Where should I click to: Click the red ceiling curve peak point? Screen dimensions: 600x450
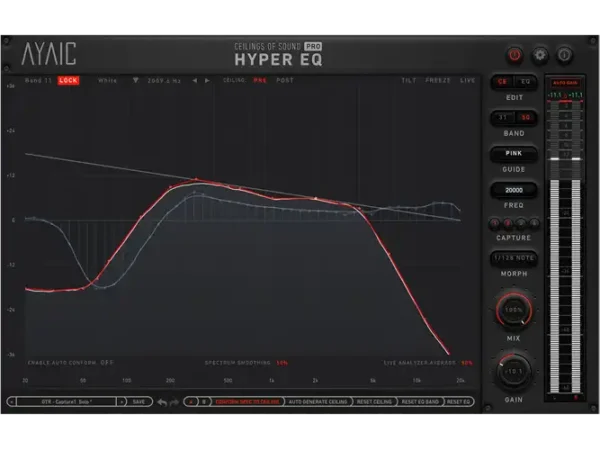[196, 179]
